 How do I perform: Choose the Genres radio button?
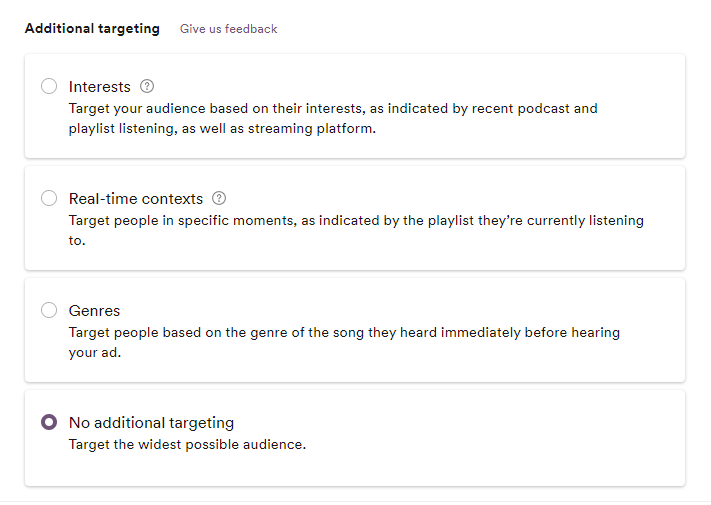(49, 310)
